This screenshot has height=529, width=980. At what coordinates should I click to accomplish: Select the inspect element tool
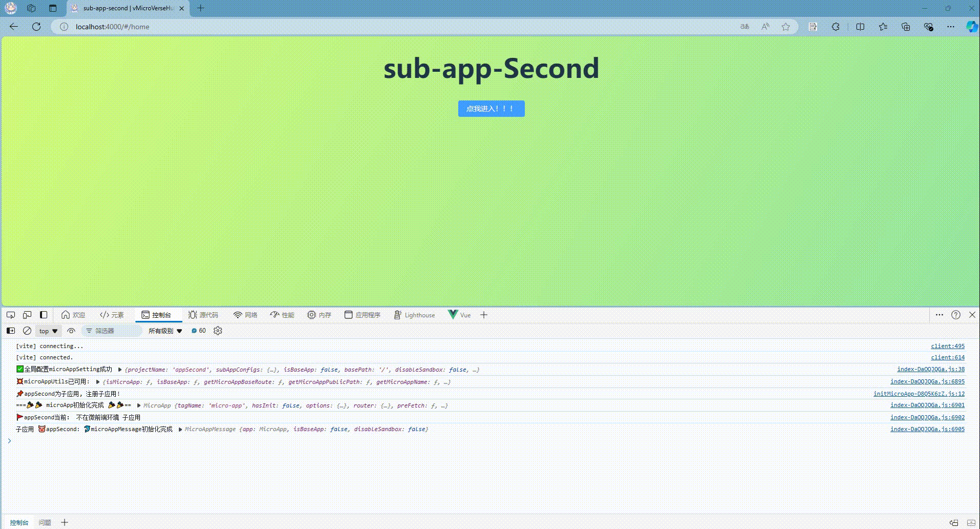[x=11, y=315]
